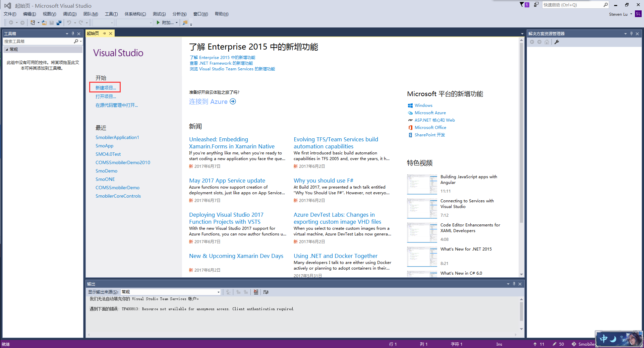
Task: Click the 连接到 Azure link
Action: point(208,101)
